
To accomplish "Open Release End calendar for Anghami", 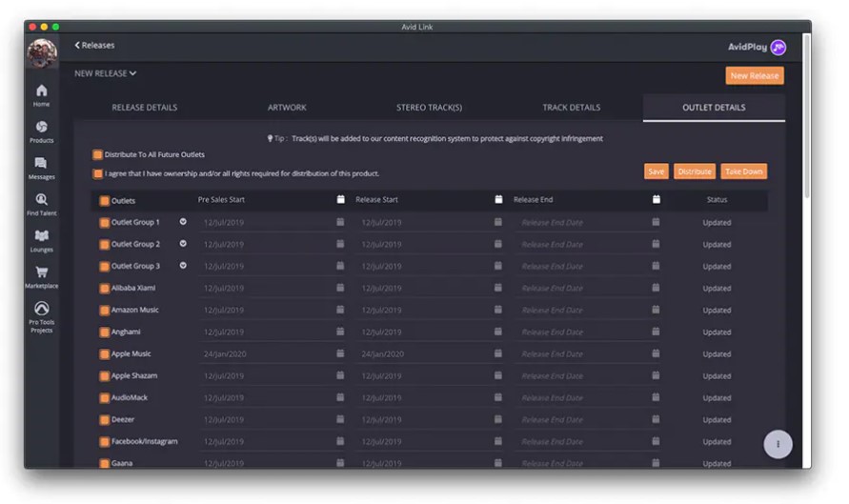I will [656, 332].
